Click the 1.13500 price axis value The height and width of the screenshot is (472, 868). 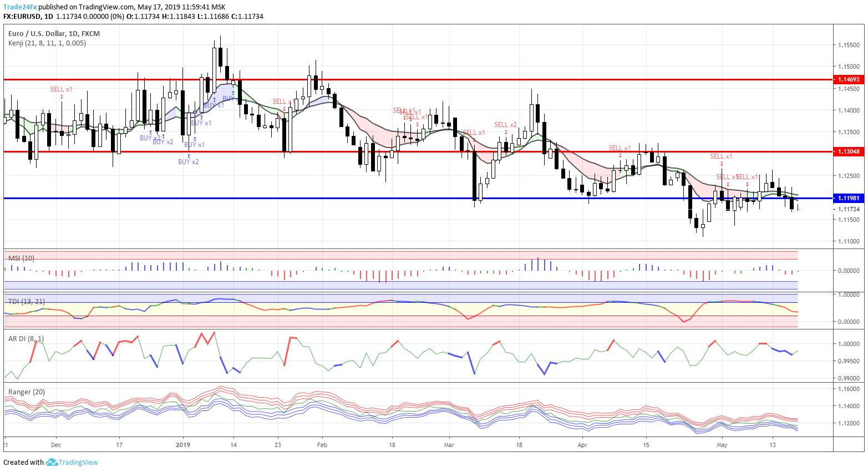[x=849, y=132]
